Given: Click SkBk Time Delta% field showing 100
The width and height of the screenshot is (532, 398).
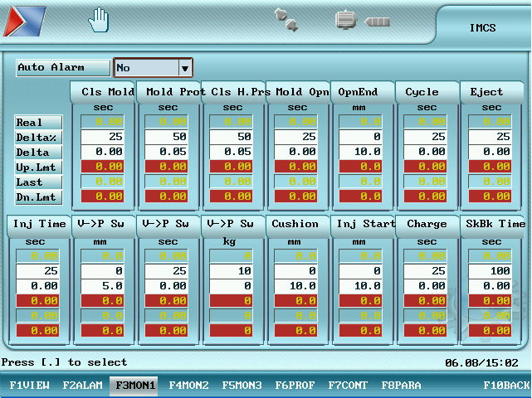Looking at the screenshot, I should (492, 271).
